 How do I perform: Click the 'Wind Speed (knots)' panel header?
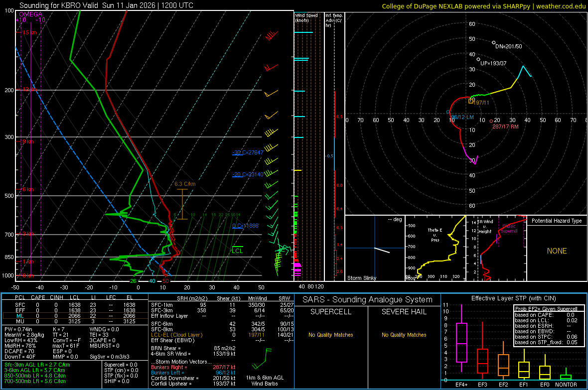[x=306, y=18]
